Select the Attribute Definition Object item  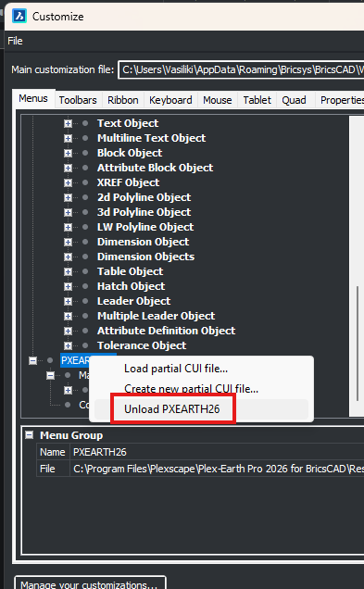(166, 331)
